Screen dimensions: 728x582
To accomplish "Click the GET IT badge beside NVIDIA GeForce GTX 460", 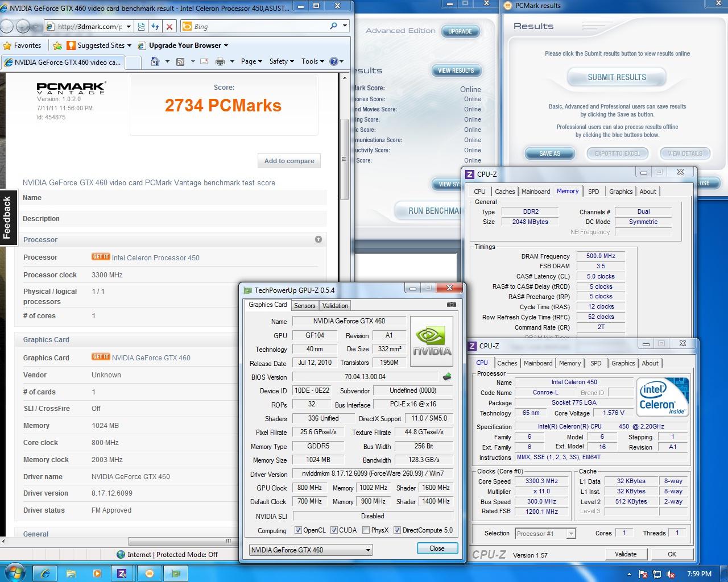I will (x=101, y=357).
